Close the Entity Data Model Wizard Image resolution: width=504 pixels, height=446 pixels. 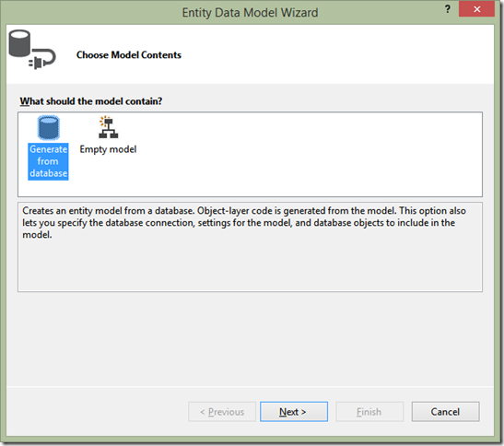[476, 9]
